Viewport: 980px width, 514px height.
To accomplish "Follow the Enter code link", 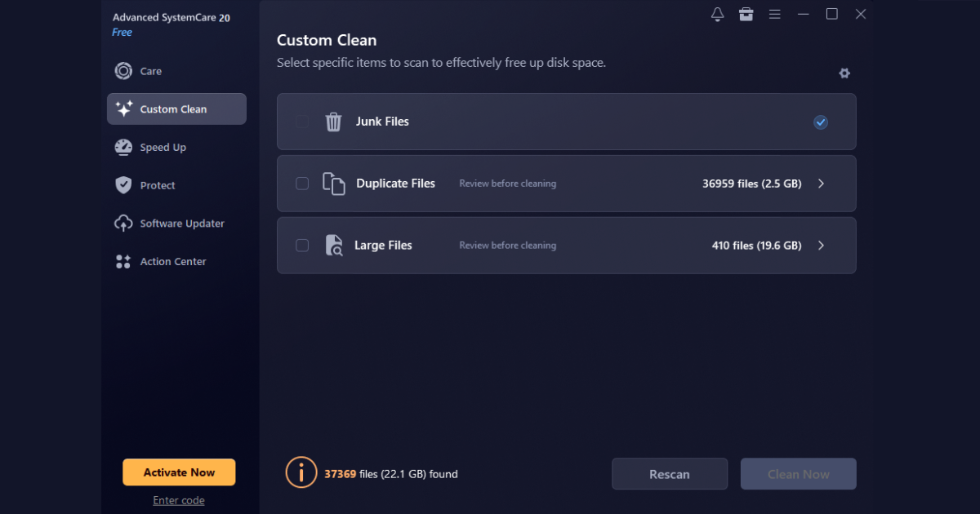I will pyautogui.click(x=179, y=500).
